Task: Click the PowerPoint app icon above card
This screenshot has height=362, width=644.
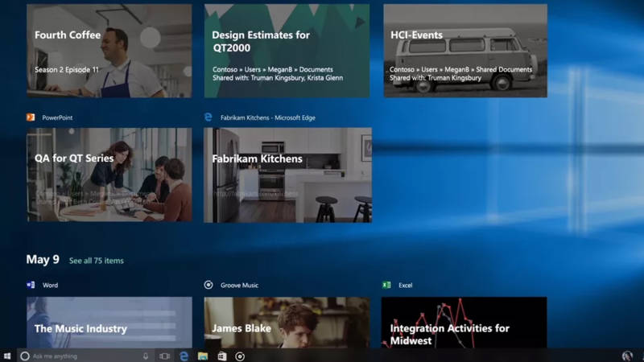Action: tap(31, 117)
